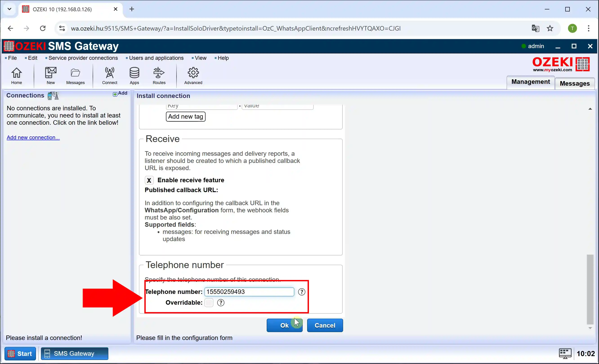This screenshot has height=364, width=599.
Task: Toggle the Overridable checkbox
Action: point(209,302)
